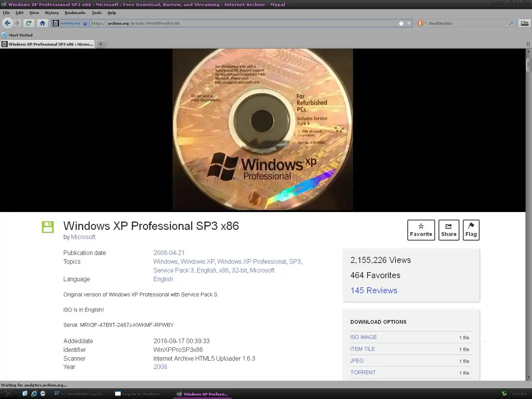Viewport: 532px width, 399px height.
Task: Go back with the Back arrow button
Action: [7, 23]
